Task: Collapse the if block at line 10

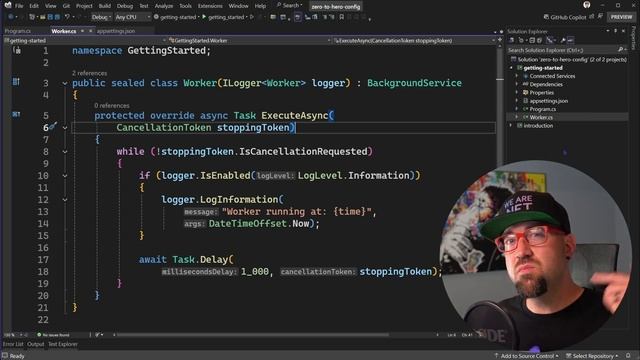Action: [x=65, y=176]
